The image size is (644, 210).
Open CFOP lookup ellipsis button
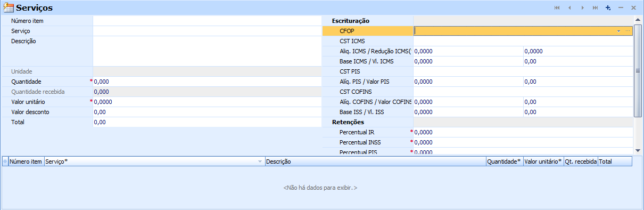click(x=628, y=31)
